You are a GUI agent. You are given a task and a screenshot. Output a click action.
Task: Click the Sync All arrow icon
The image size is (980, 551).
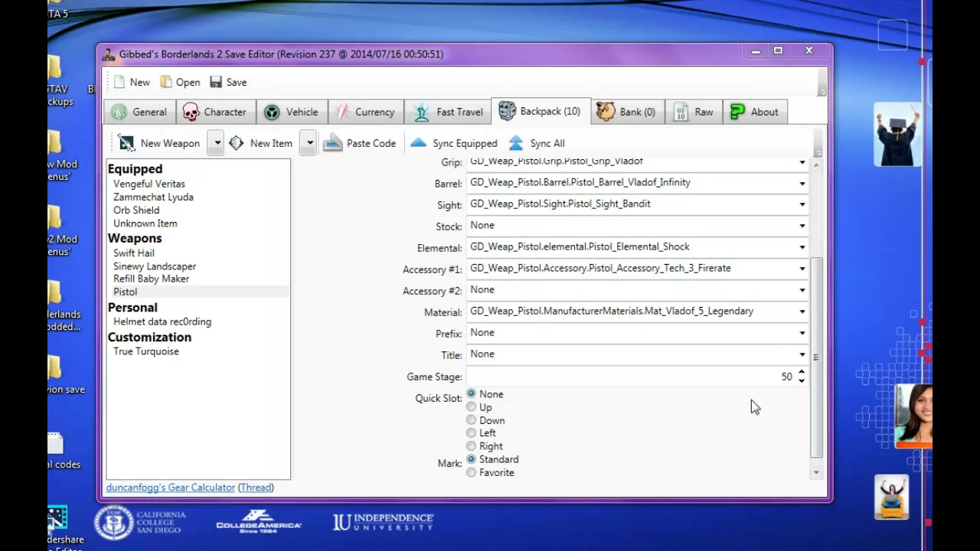click(x=516, y=143)
